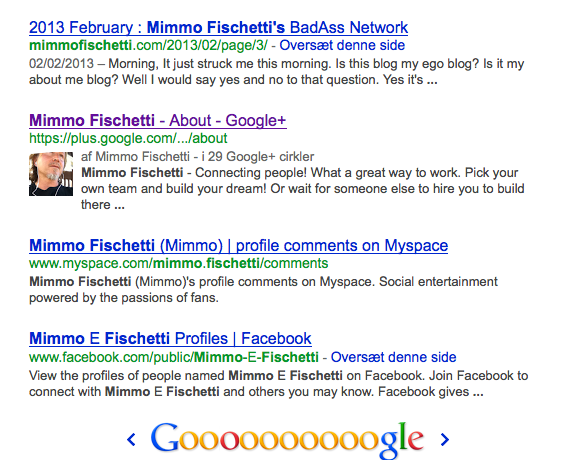This screenshot has width=563, height=460.
Task: Click the mimmofischetti.com/2013/02/page/3/ URL
Action: tap(148, 46)
